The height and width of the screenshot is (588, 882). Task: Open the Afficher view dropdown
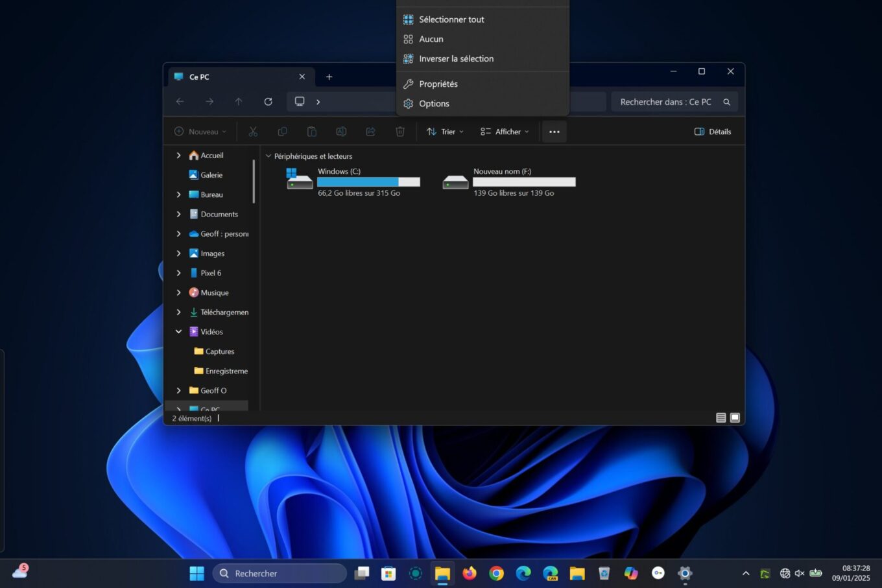pos(505,132)
